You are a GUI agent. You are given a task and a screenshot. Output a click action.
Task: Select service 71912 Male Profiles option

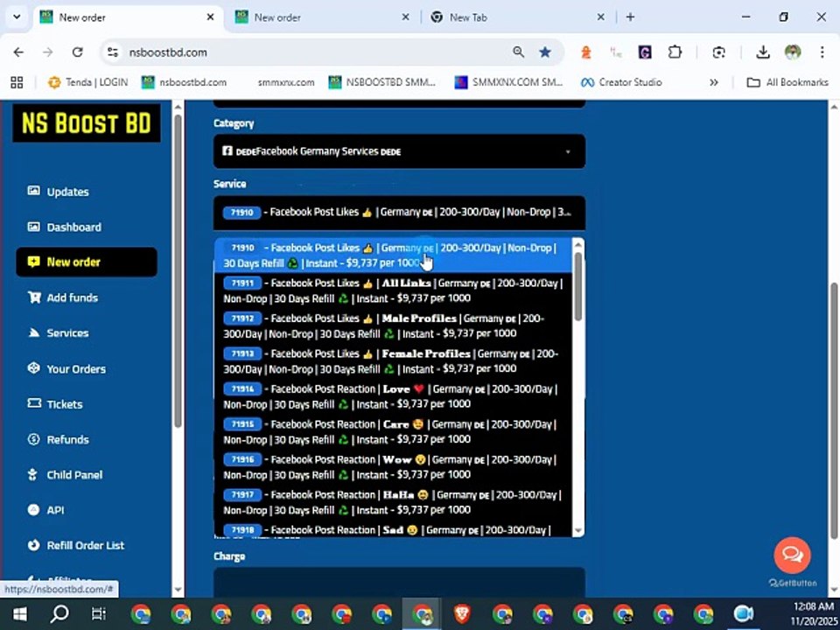pos(393,326)
